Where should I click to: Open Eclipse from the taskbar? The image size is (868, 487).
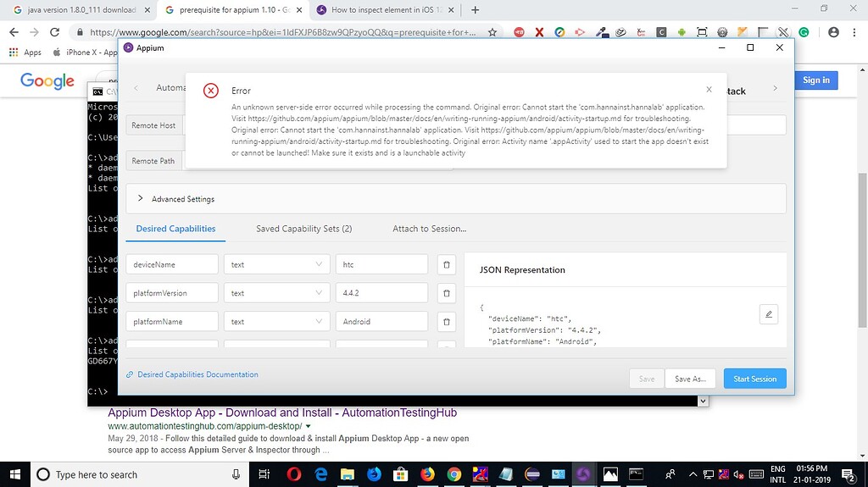point(532,474)
